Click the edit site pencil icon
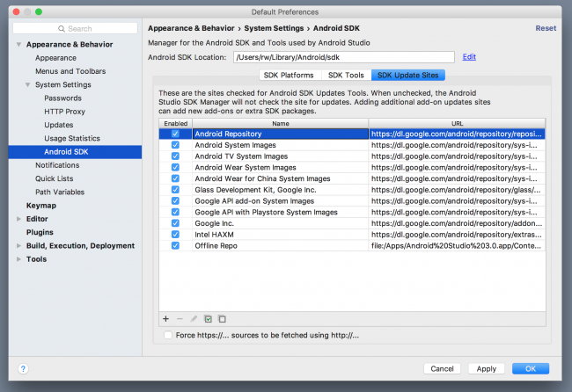Screen dimensions: 572x392 click(194, 318)
